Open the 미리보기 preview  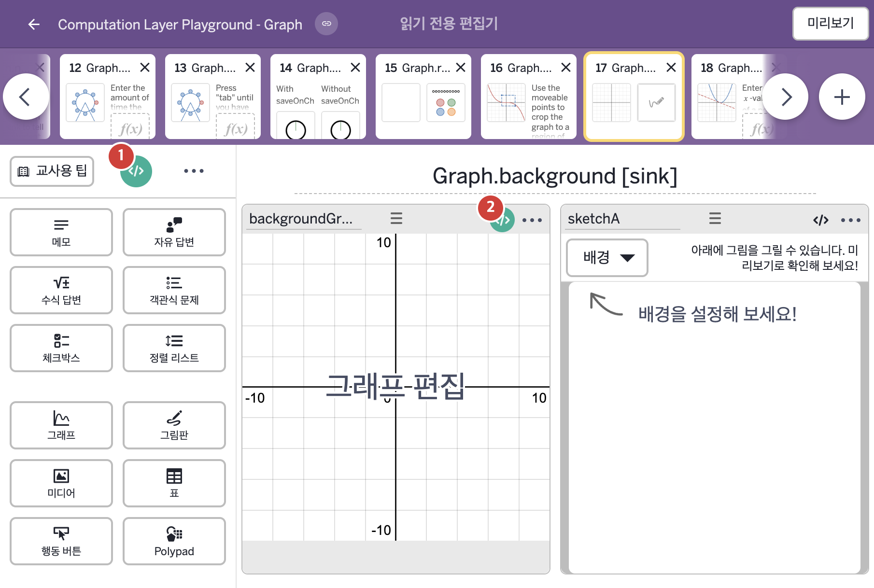pos(830,23)
